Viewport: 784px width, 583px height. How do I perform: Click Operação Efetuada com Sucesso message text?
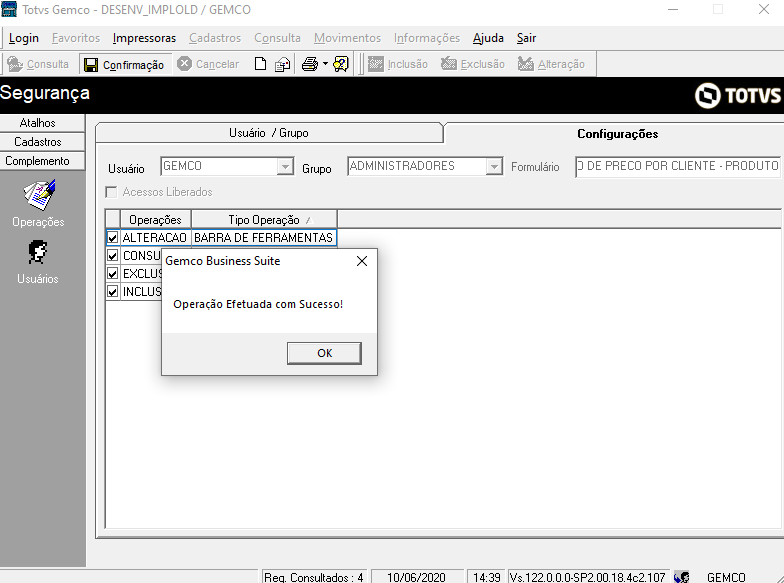tap(258, 304)
